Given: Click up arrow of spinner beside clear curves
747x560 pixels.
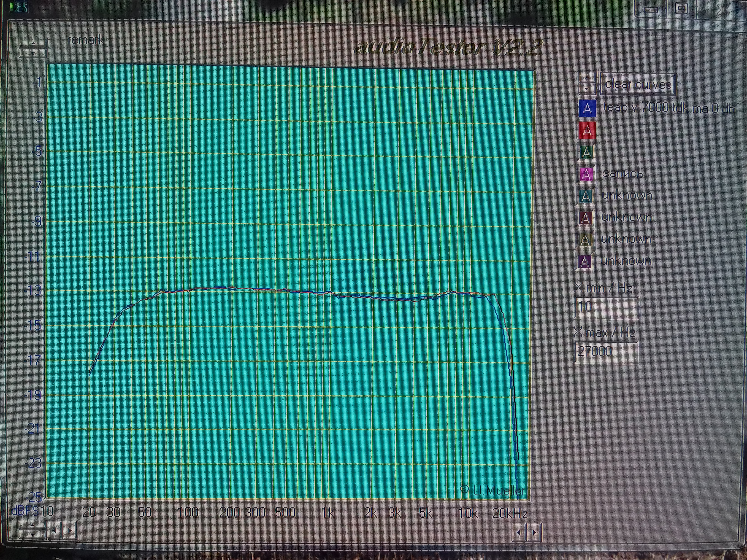Looking at the screenshot, I should [x=588, y=78].
